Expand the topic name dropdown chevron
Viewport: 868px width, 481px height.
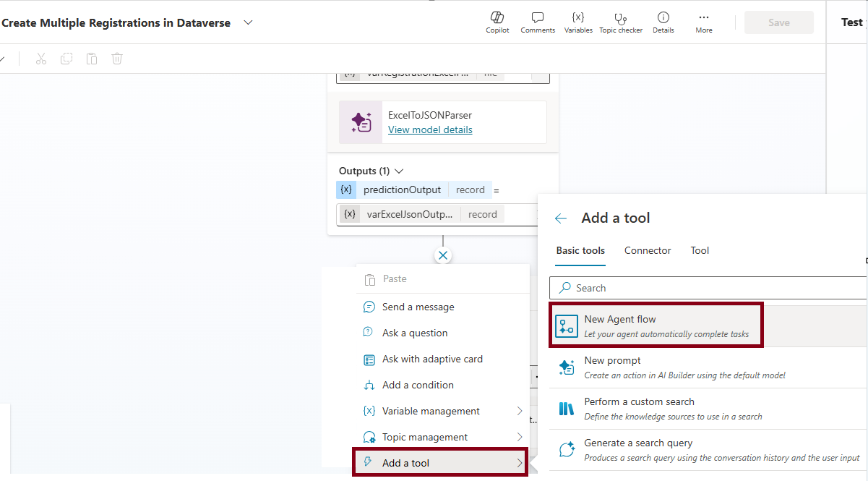[x=249, y=22]
